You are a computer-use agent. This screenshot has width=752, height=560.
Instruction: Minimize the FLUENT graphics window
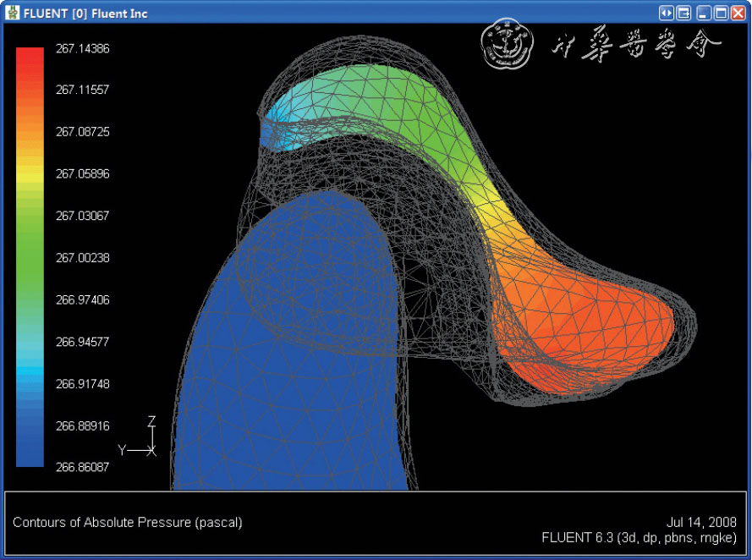tap(704, 13)
